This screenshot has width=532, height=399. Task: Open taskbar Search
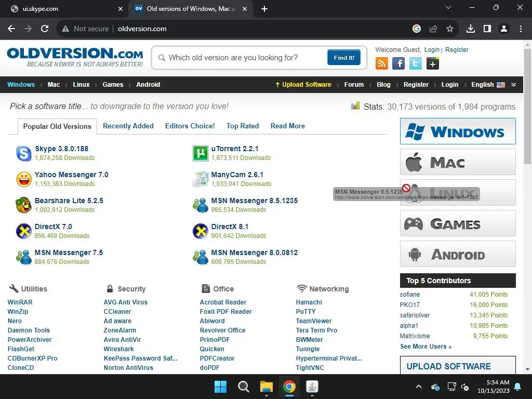243,387
